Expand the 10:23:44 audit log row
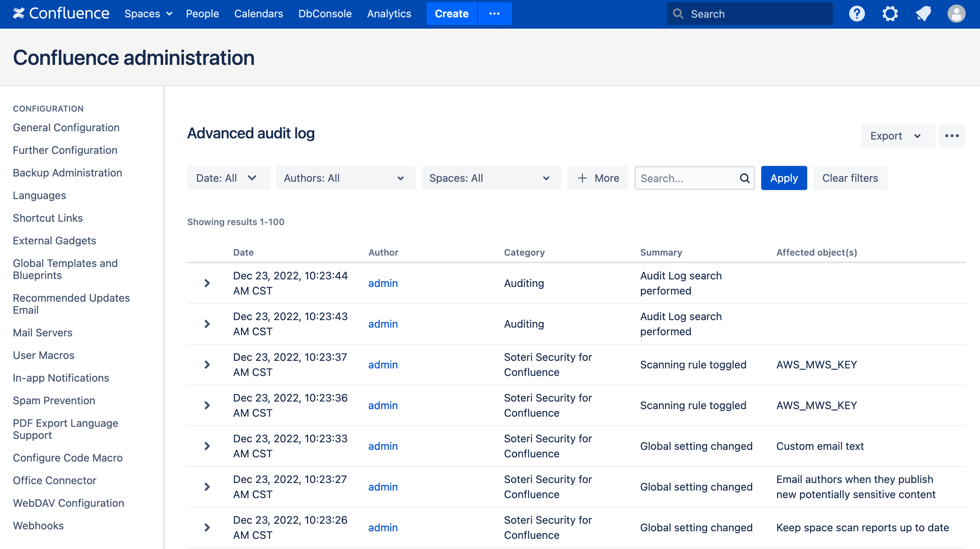Screen dimensions: 980x549 pyautogui.click(x=207, y=283)
